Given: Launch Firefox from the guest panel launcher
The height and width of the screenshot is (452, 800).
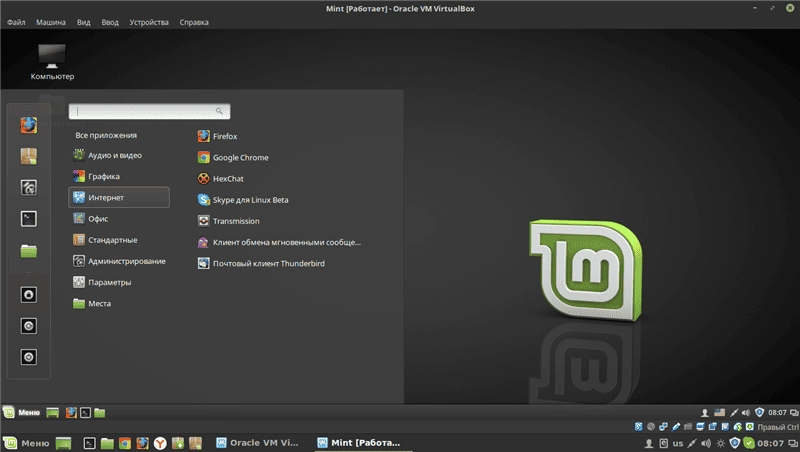Looking at the screenshot, I should coord(71,413).
